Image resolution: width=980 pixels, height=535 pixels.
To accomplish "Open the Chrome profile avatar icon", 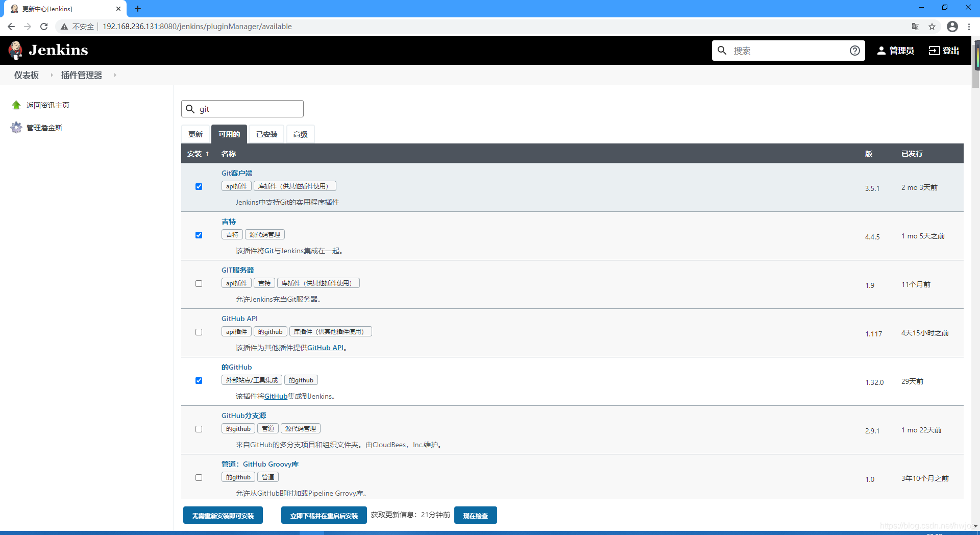I will pyautogui.click(x=952, y=27).
